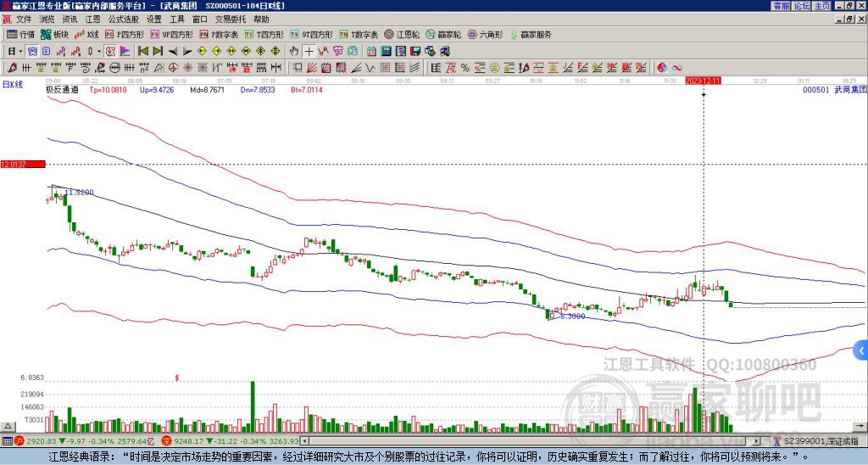Image resolution: width=868 pixels, height=465 pixels.
Task: Open the 9P四方形 tool
Action: point(172,34)
